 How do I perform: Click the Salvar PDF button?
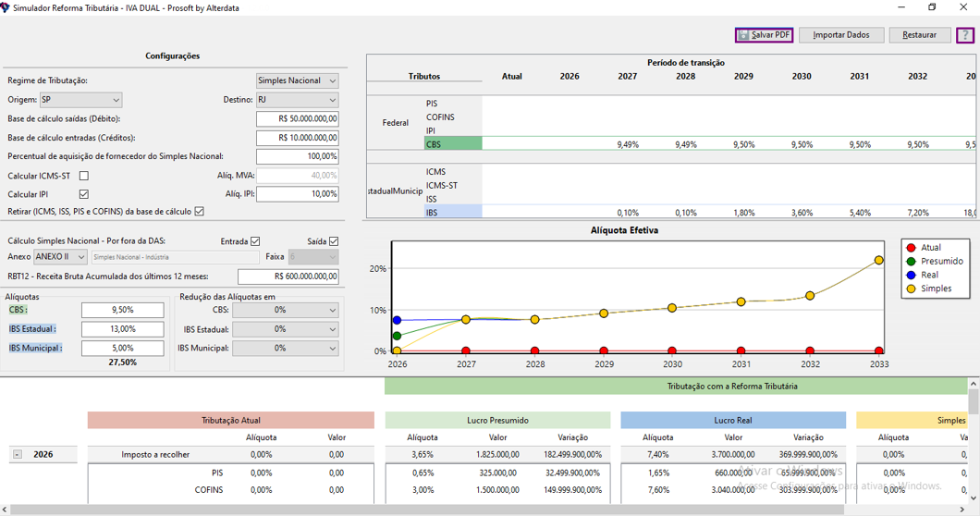(x=764, y=35)
